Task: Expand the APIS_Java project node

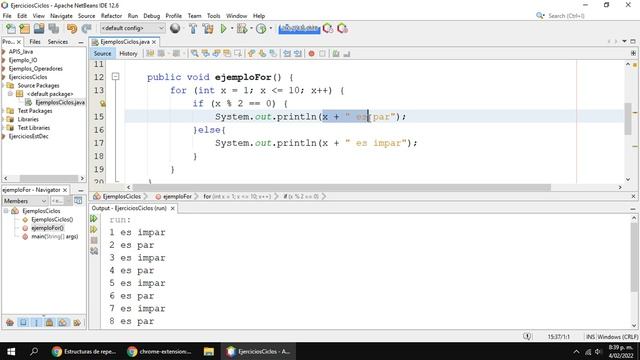Action: tap(4, 52)
